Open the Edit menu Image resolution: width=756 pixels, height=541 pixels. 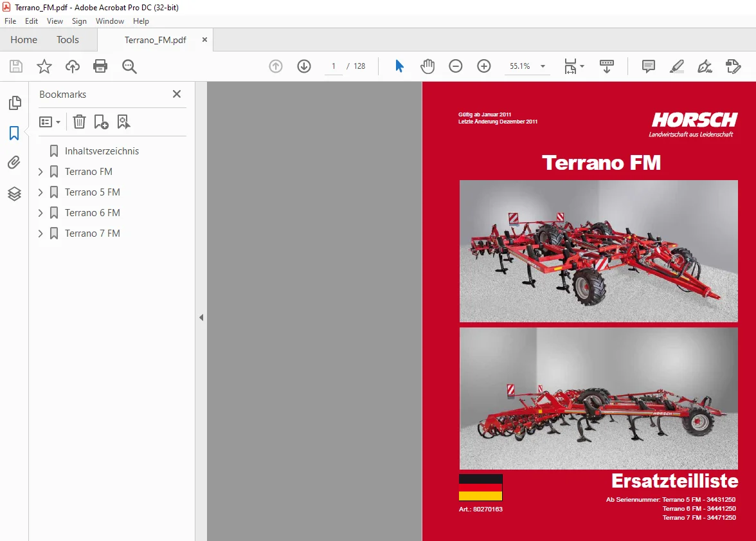pos(32,21)
